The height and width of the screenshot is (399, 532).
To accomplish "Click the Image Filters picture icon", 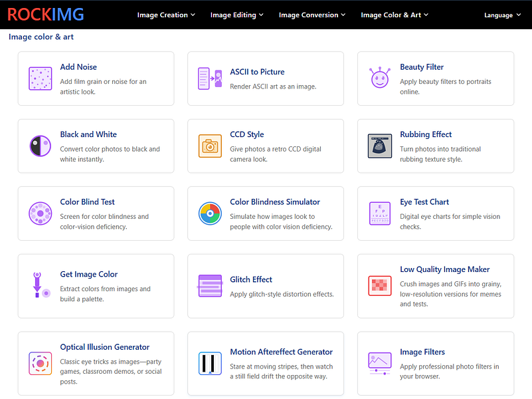I will click(380, 364).
